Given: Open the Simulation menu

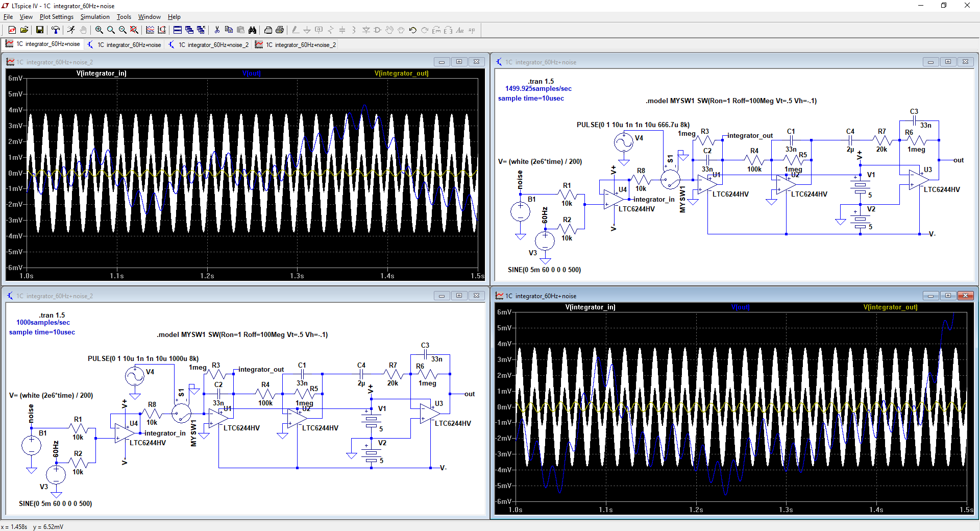Looking at the screenshot, I should pos(94,17).
